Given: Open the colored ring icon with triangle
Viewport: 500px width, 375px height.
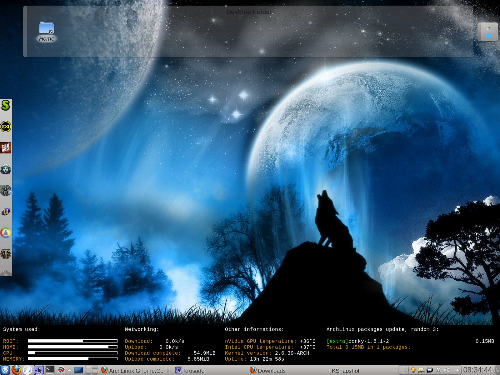Looking at the screenshot, I should pos(6,233).
